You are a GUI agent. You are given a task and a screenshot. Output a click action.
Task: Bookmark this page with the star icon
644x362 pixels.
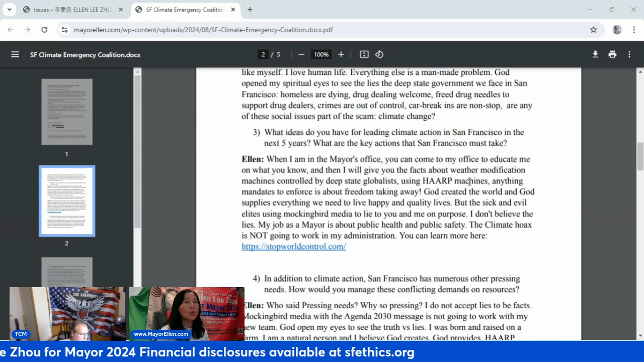pyautogui.click(x=594, y=30)
